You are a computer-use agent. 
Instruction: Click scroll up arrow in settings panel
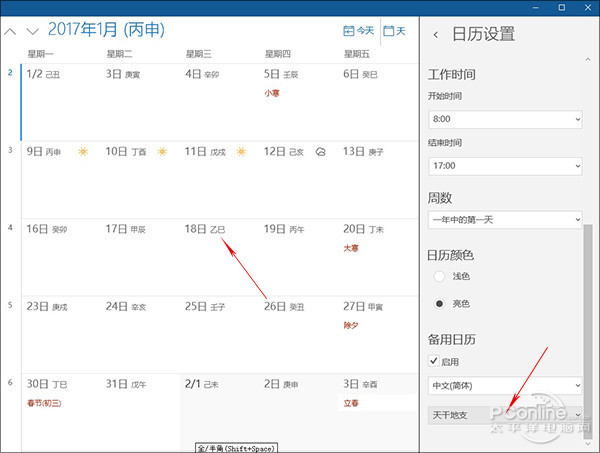[x=588, y=59]
